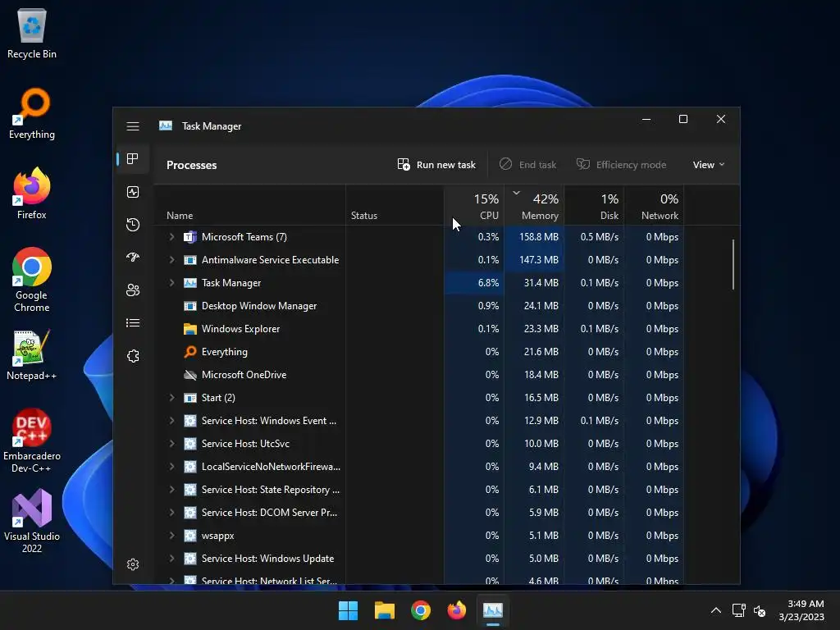
Task: Expand the Antimalware Service Executable row
Action: point(171,260)
